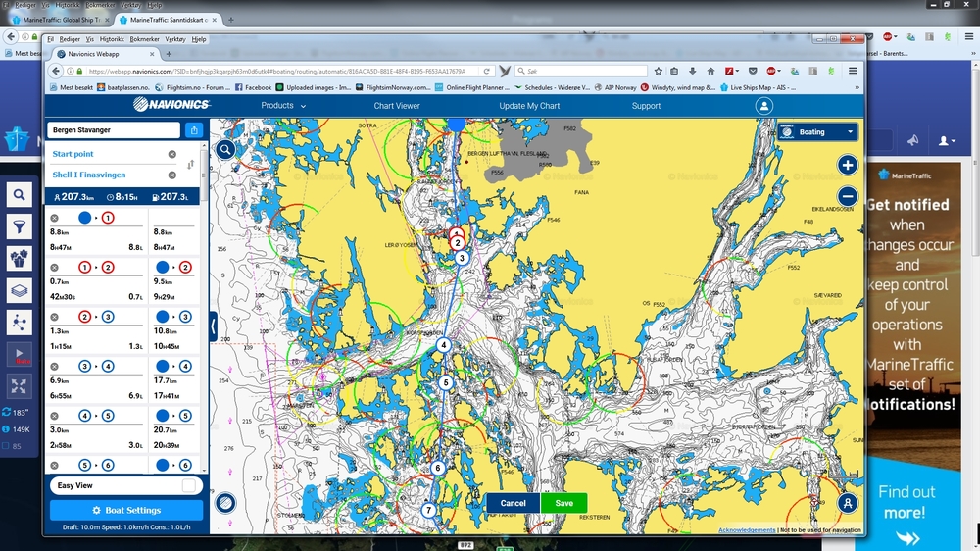
Task: Open MarineTraffic search tool in sidebar
Action: tap(19, 195)
